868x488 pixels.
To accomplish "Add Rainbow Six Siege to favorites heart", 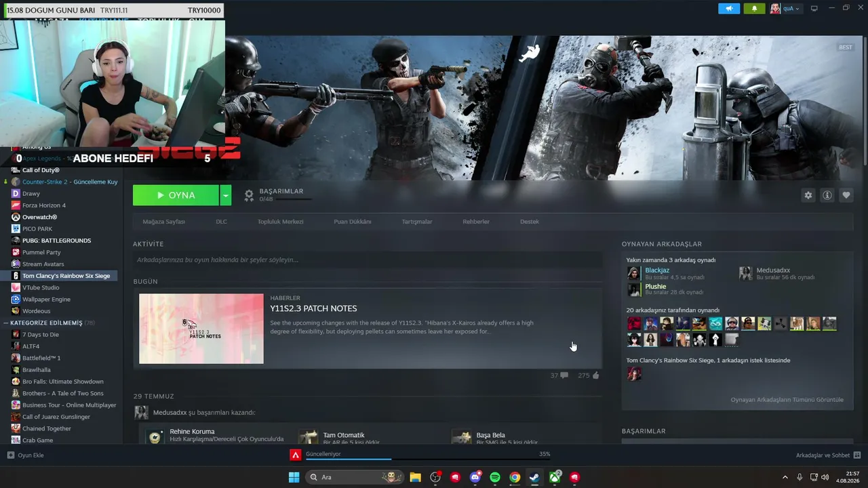I will click(x=846, y=195).
